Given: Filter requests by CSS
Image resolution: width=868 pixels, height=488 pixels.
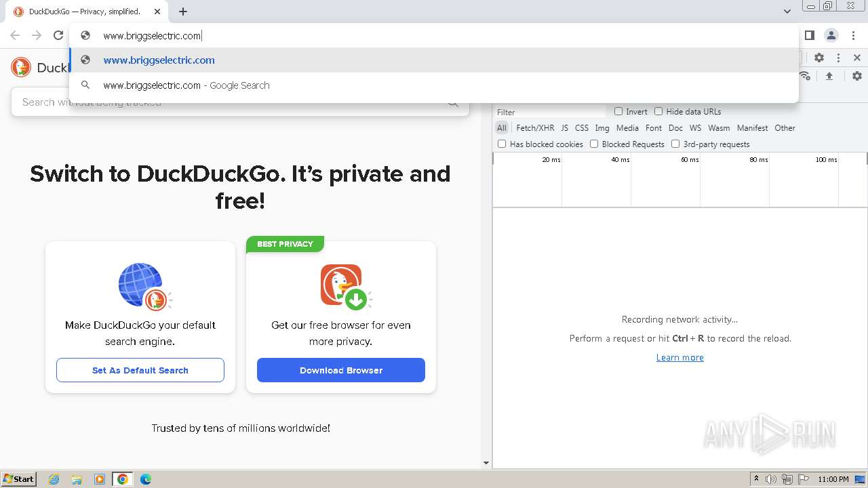Looking at the screenshot, I should [x=582, y=127].
